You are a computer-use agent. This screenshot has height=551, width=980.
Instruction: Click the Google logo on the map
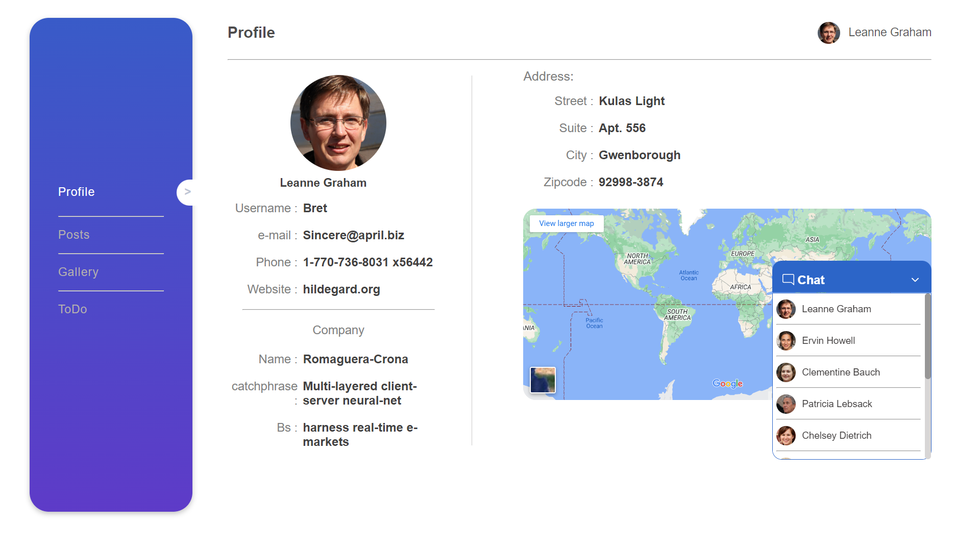click(727, 384)
